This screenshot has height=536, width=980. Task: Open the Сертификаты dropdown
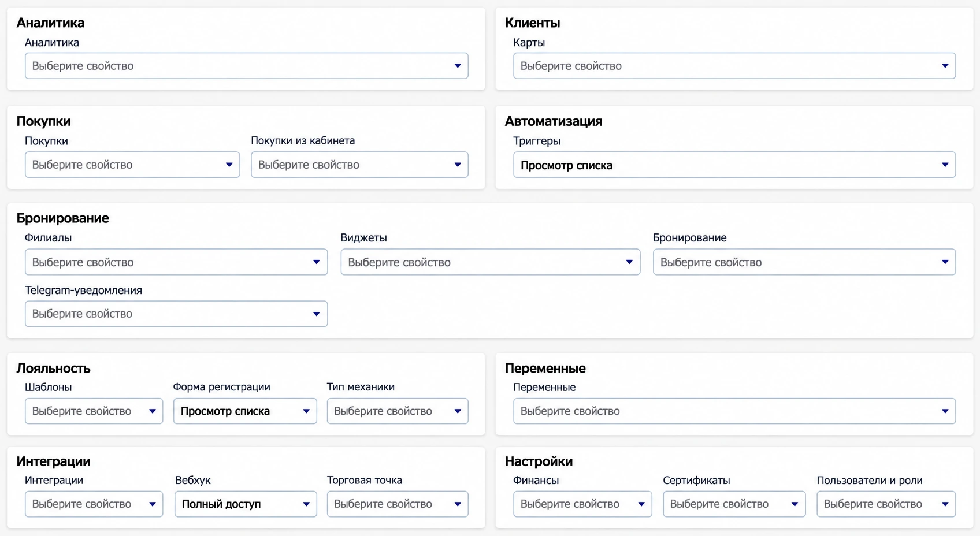coord(734,504)
